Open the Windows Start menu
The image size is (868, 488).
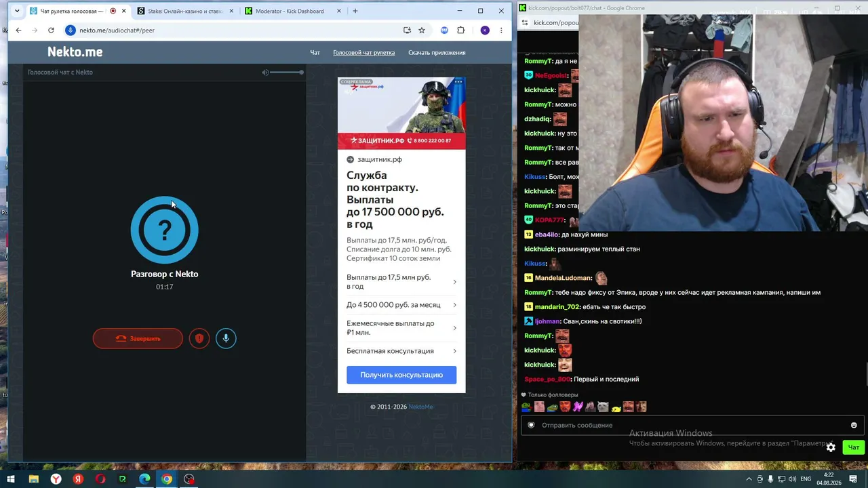click(x=10, y=479)
